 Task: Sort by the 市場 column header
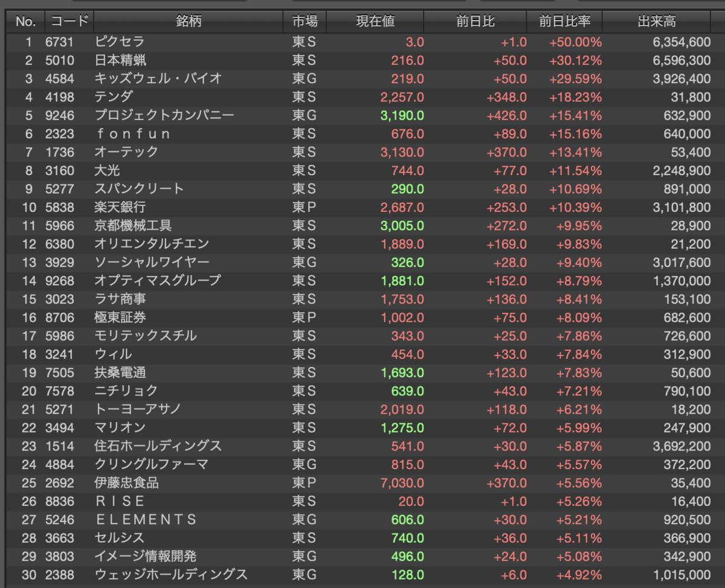304,22
